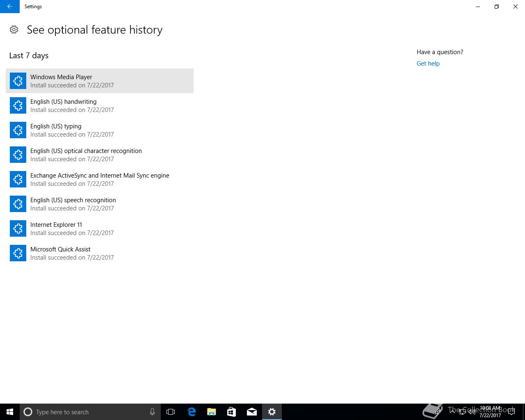This screenshot has height=420, width=525.
Task: Close the Settings window
Action: click(516, 7)
